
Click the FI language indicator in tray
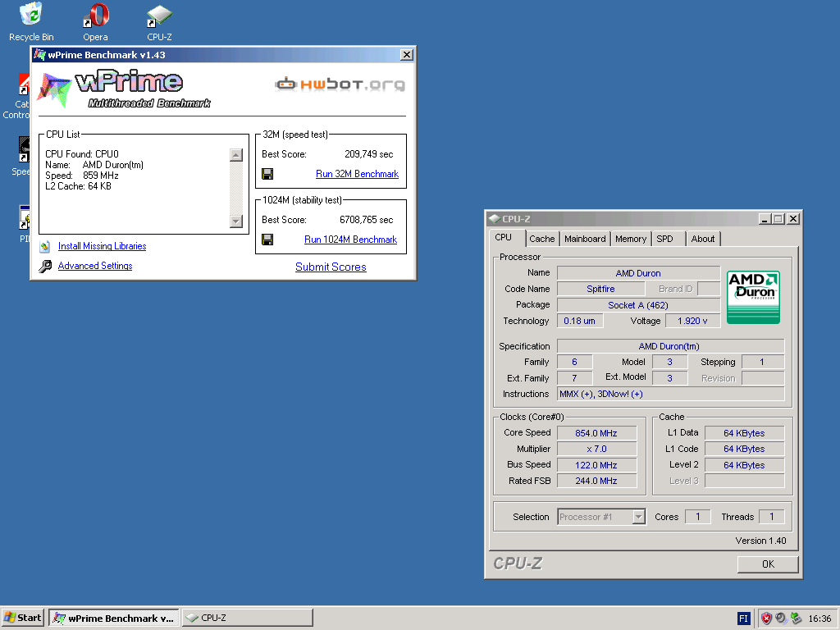[743, 619]
